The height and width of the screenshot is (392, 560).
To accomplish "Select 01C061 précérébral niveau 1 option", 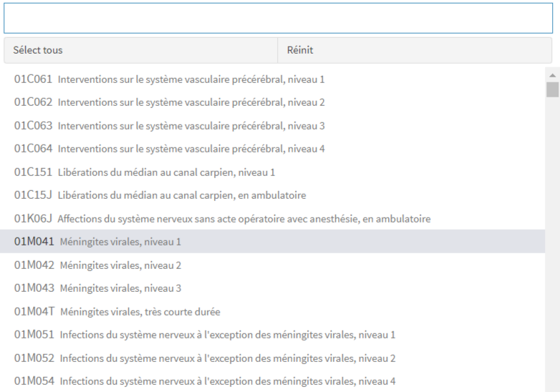I will point(170,79).
